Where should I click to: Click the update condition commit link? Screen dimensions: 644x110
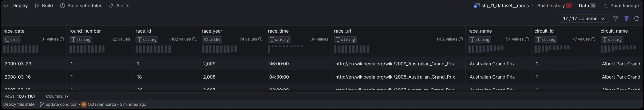click(x=62, y=104)
